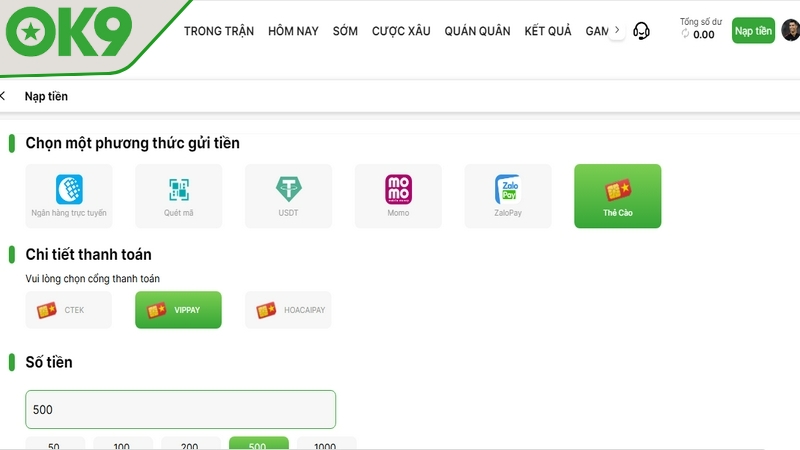Open the TRONG TRẬN tab
This screenshot has width=800, height=450.
(219, 31)
